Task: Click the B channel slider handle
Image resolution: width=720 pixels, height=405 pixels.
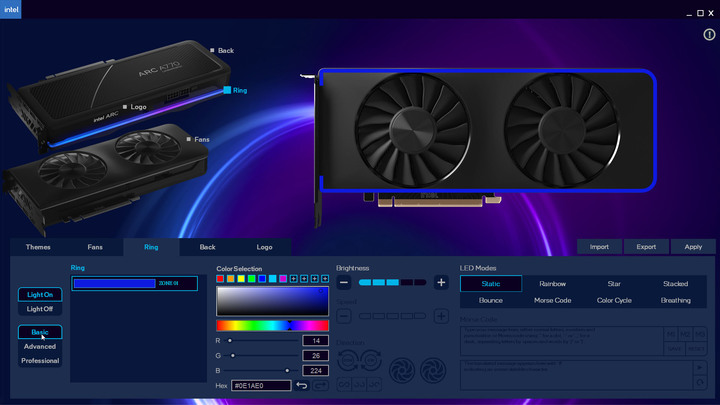Action: pos(287,370)
